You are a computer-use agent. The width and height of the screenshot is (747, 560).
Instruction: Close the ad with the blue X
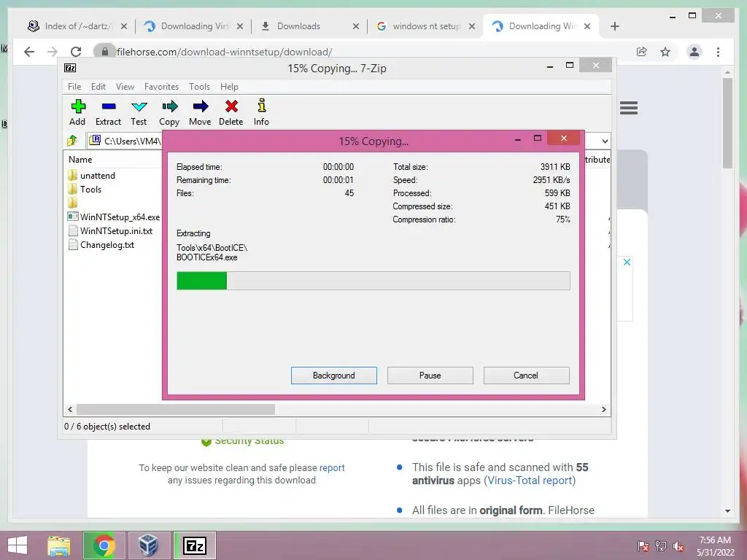pos(627,262)
